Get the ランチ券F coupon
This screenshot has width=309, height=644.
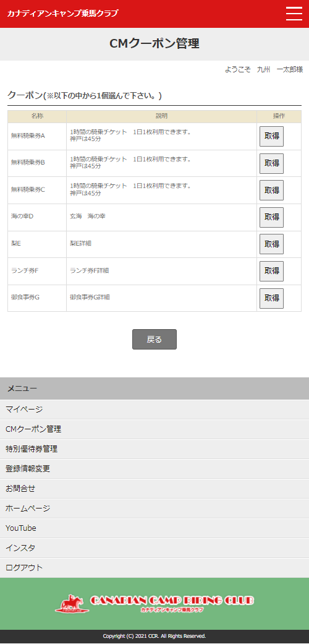pyautogui.click(x=272, y=271)
